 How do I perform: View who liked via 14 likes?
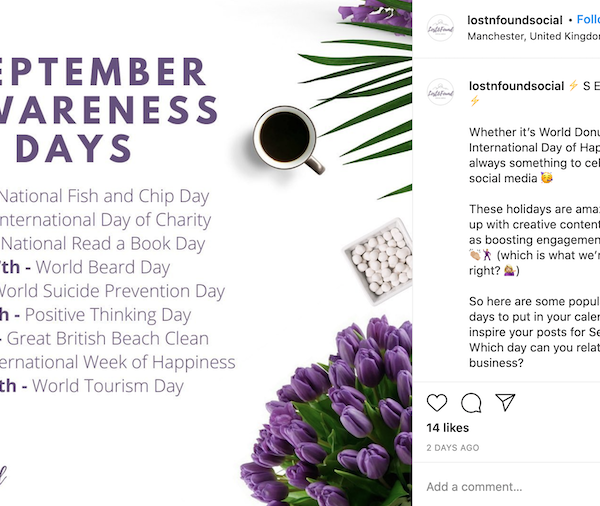point(448,428)
